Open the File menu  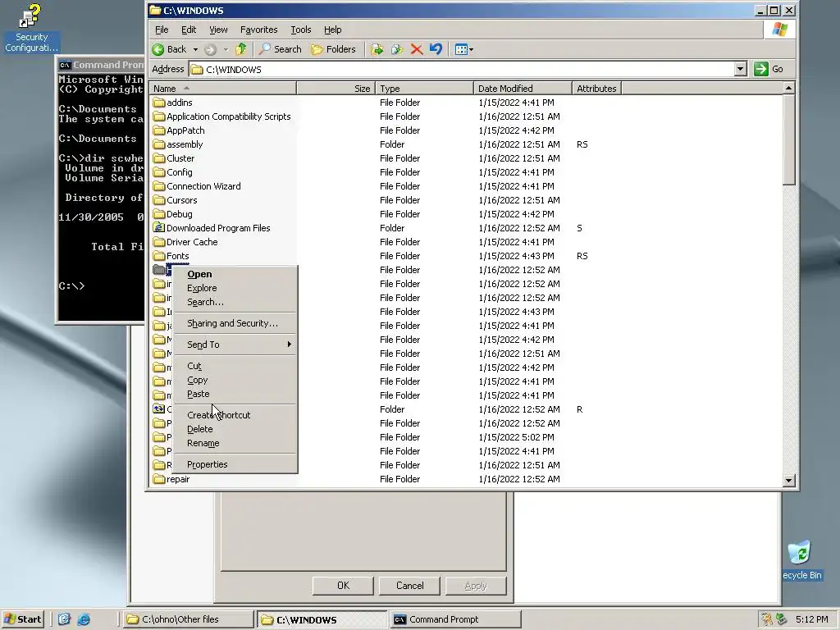[162, 30]
